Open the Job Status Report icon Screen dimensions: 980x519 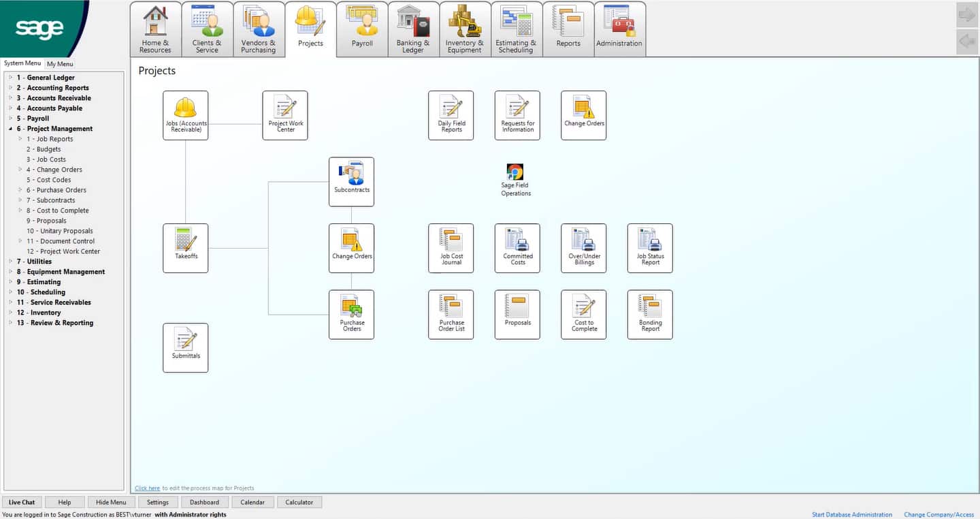point(650,248)
